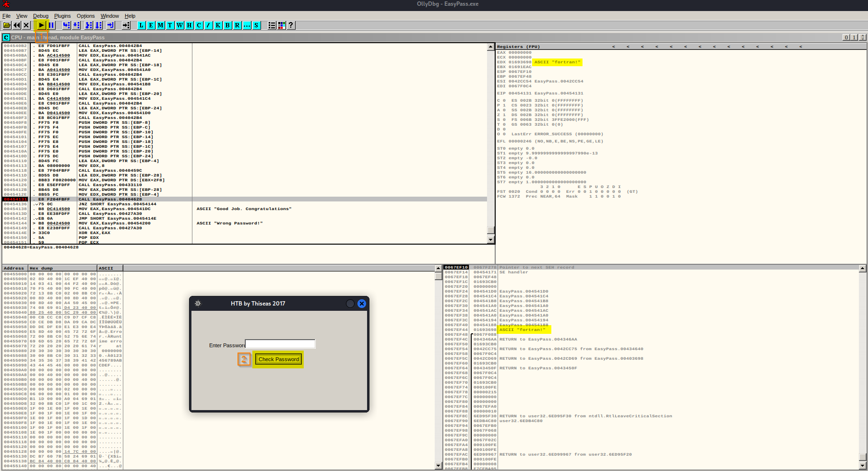Open the View menu
Image resolution: width=868 pixels, height=471 pixels.
(22, 16)
